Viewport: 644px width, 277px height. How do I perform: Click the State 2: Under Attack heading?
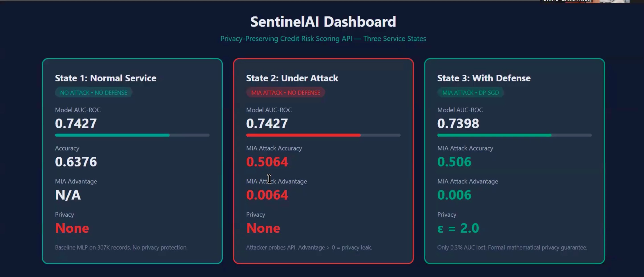click(292, 78)
